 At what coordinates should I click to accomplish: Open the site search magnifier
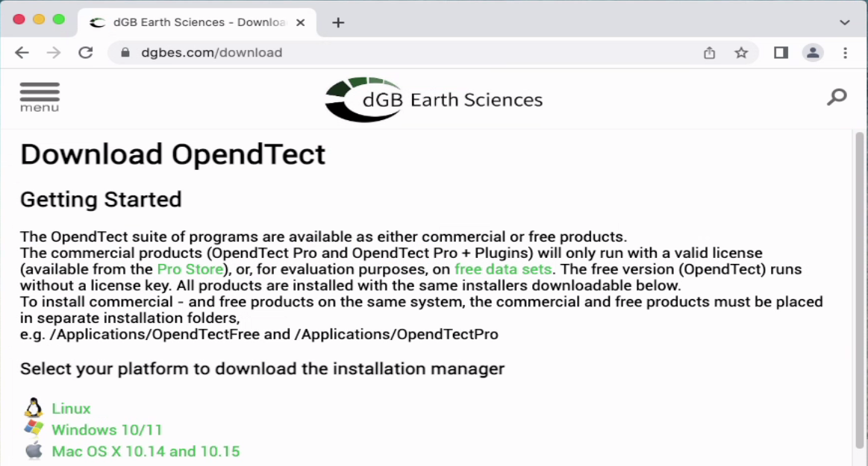[837, 97]
